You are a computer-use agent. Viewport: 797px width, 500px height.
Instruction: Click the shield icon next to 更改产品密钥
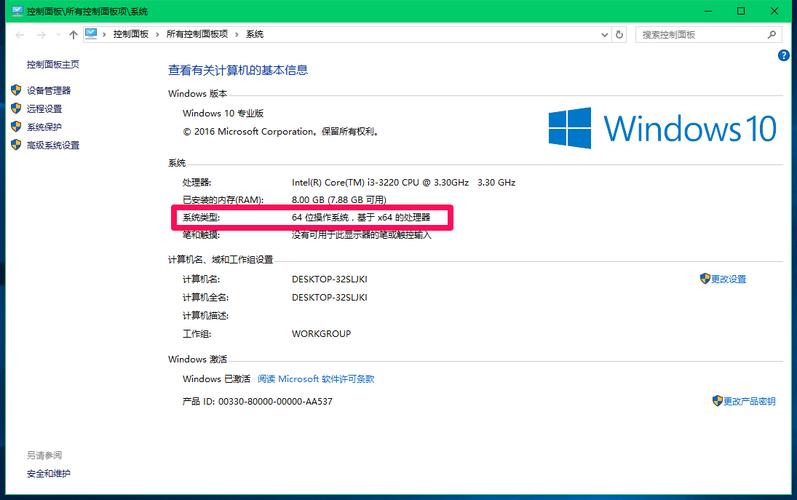[x=717, y=401]
